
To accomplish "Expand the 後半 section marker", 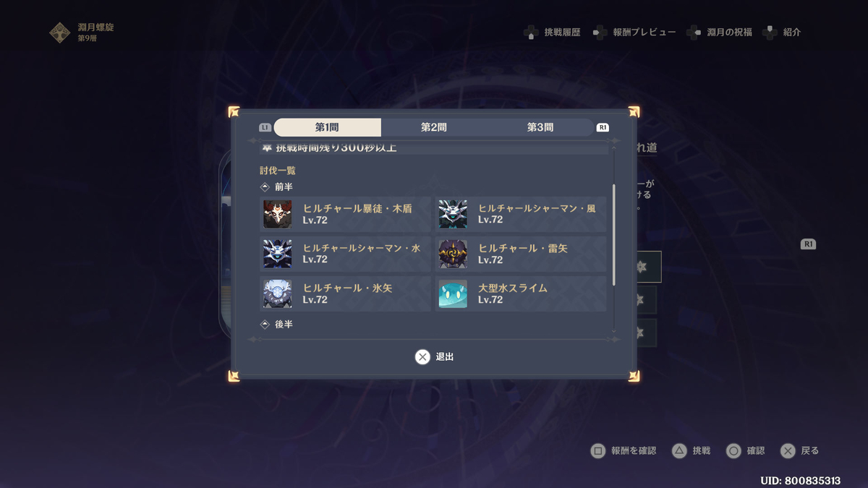I will [265, 325].
